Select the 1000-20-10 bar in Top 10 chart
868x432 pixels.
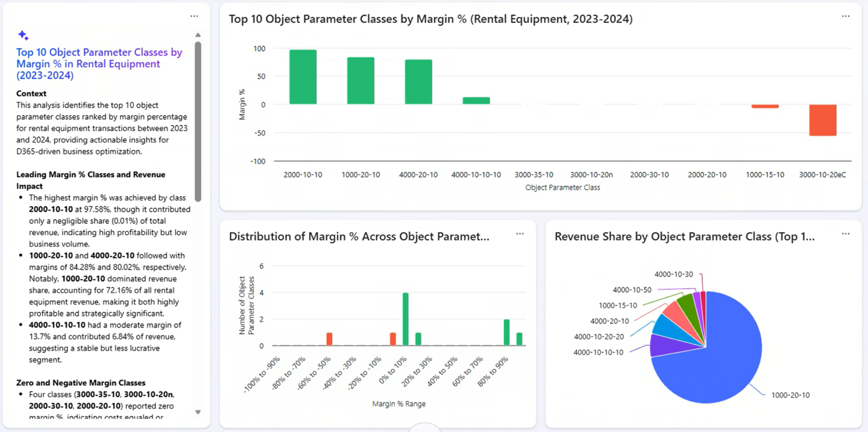coord(360,81)
